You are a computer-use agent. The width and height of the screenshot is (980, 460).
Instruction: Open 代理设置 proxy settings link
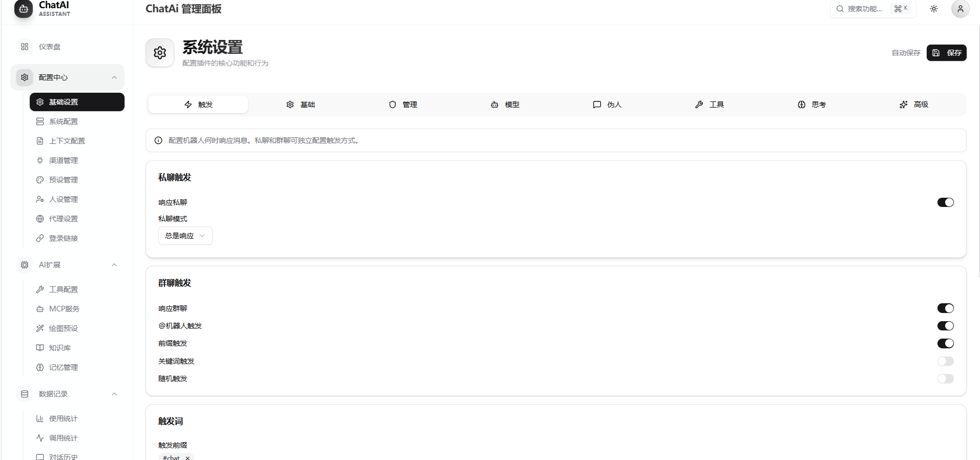click(x=63, y=219)
